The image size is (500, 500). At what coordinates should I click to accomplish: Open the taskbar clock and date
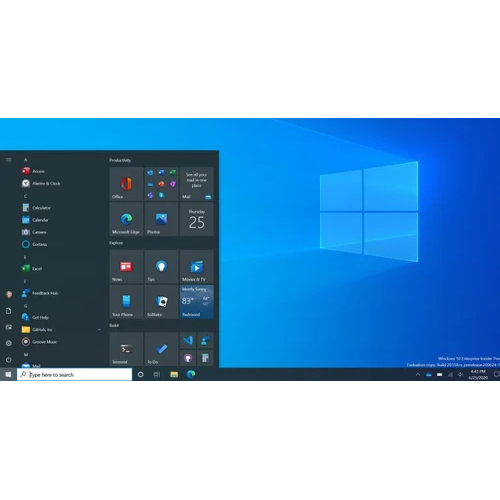click(478, 374)
